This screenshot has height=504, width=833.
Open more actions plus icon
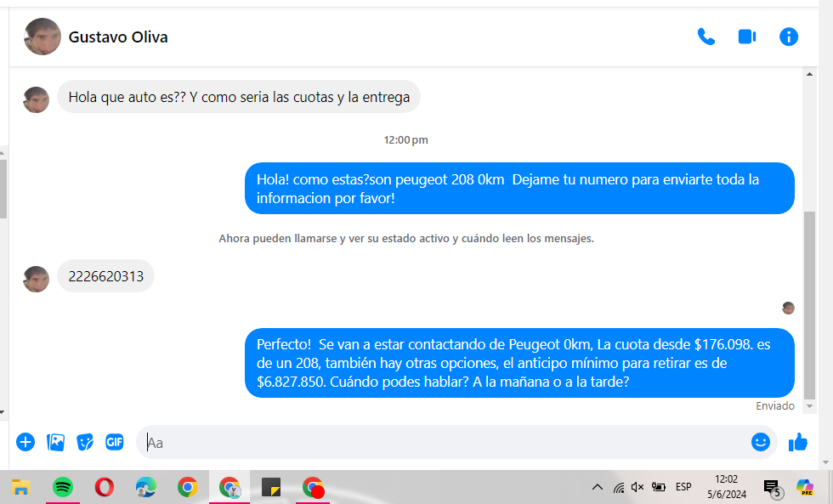click(x=25, y=442)
